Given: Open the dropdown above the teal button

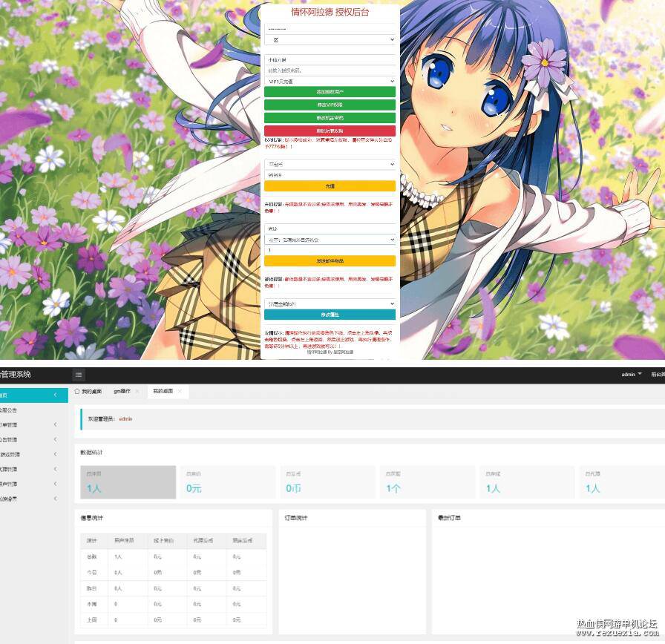Looking at the screenshot, I should point(330,304).
